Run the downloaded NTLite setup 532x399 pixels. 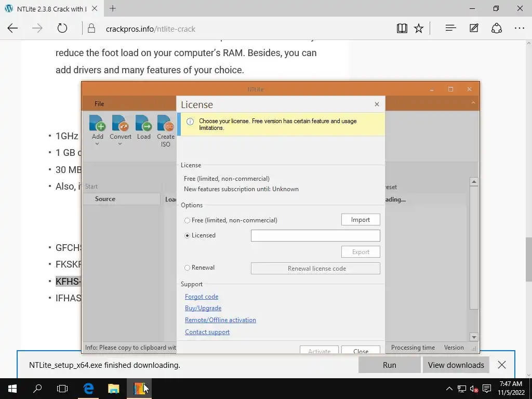point(389,365)
